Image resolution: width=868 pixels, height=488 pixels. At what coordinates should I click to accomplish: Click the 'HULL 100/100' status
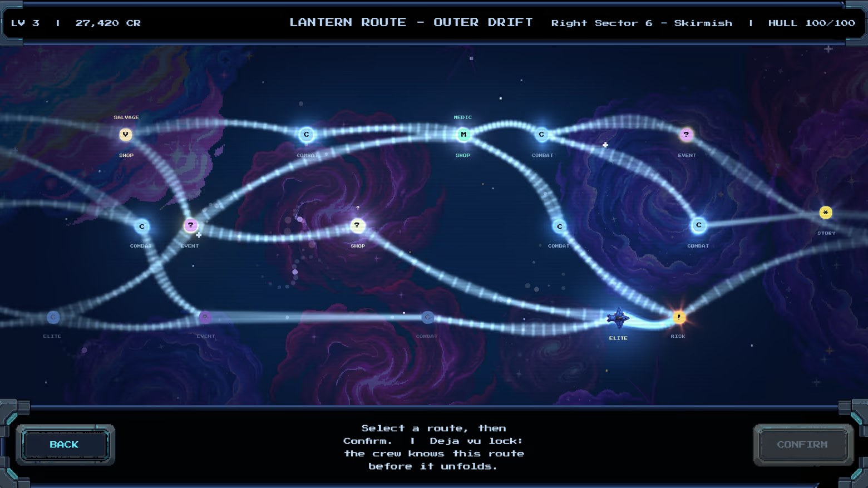pyautogui.click(x=811, y=23)
